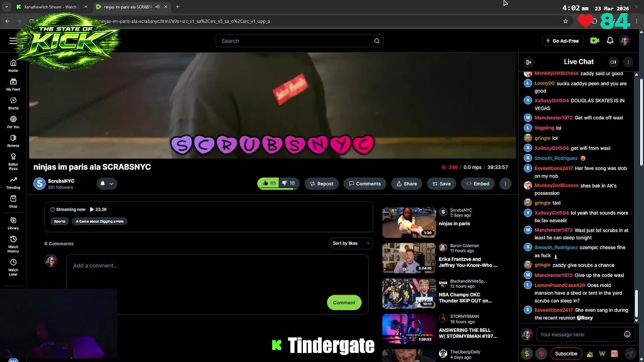Click the green dollar tip icon
Image resolution: width=644 pixels, height=362 pixels.
pos(527,353)
